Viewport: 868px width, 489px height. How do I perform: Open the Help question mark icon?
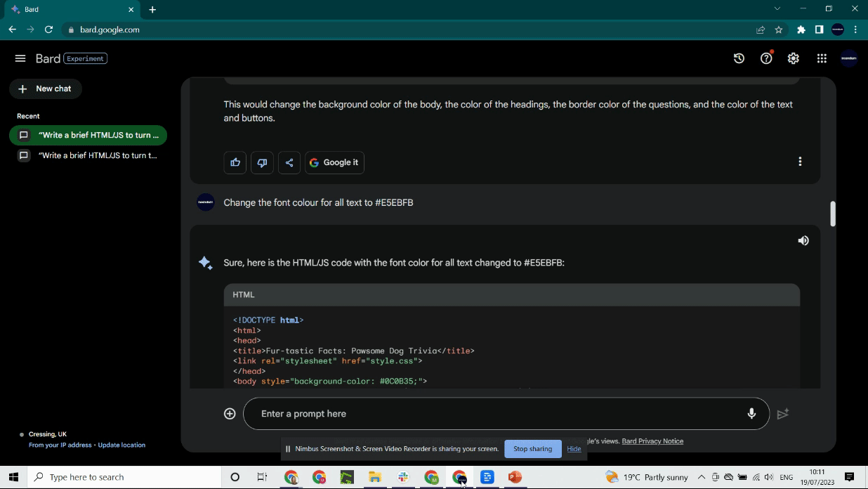tap(766, 58)
